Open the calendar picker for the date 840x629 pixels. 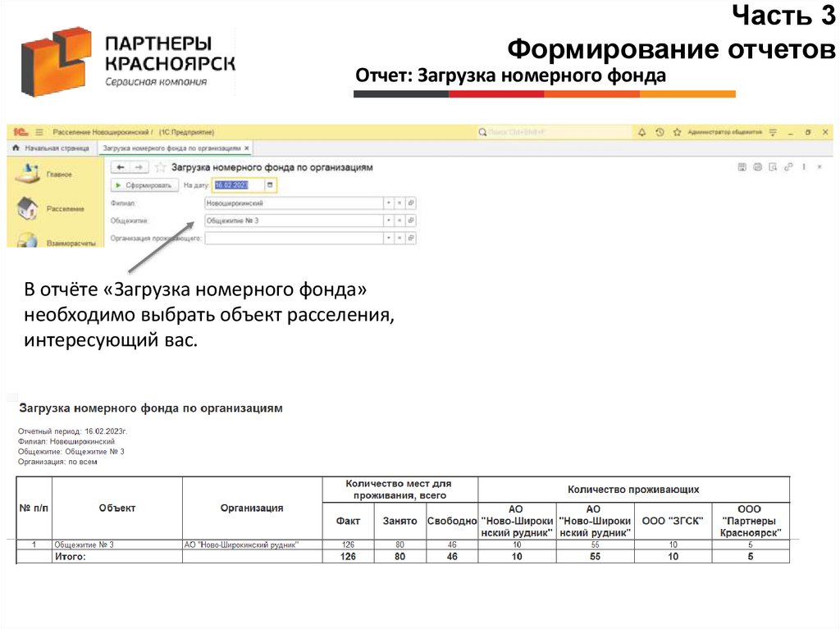click(270, 185)
